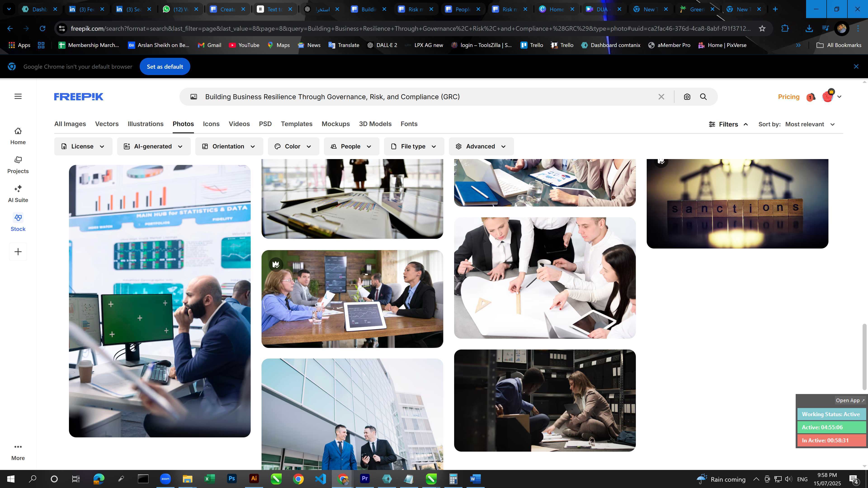Screen dimensions: 868x488
Task: Open the sanctions wooden blocks photo
Action: (x=737, y=203)
